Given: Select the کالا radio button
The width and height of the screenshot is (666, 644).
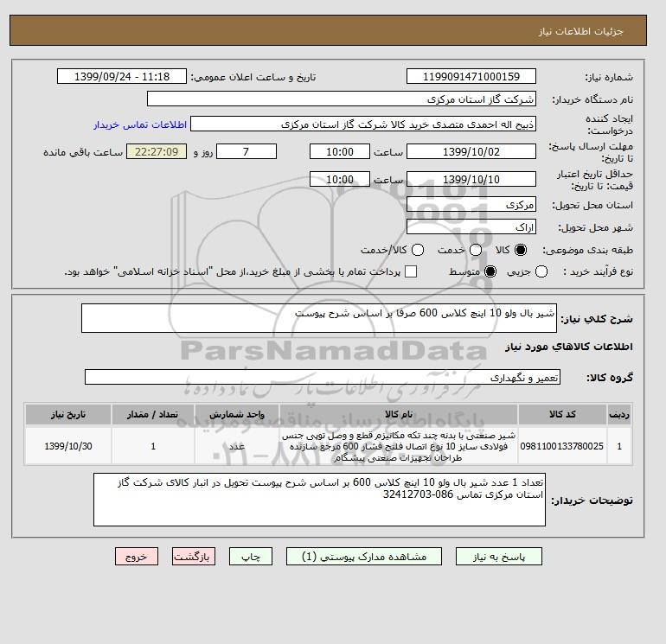Looking at the screenshot, I should tap(521, 250).
